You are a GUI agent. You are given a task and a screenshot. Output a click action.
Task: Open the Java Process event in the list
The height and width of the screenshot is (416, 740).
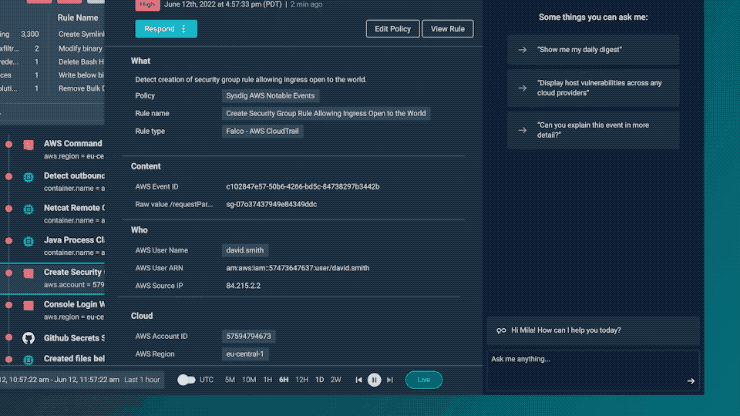click(52, 246)
